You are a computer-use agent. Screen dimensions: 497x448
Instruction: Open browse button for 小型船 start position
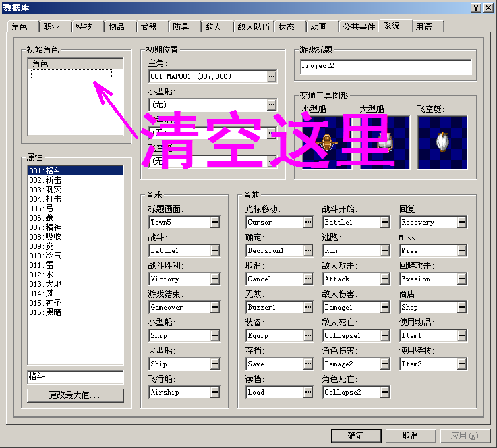[272, 105]
